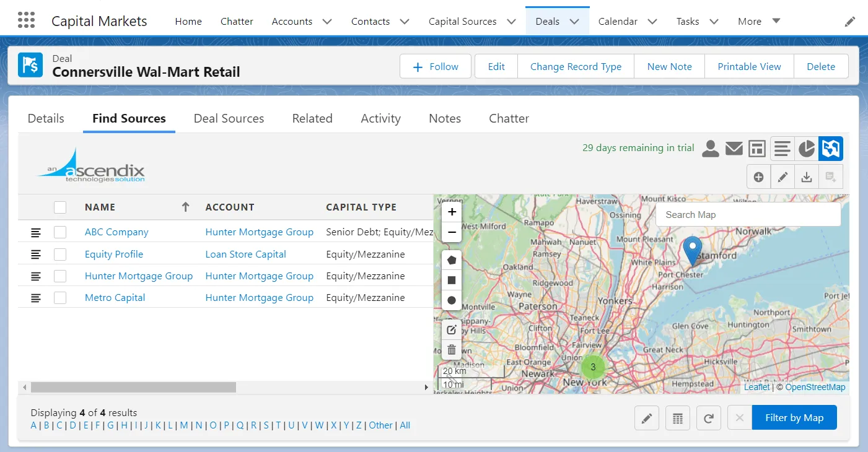Image resolution: width=868 pixels, height=452 pixels.
Task: Click the trash delete layers icon on map
Action: (452, 350)
